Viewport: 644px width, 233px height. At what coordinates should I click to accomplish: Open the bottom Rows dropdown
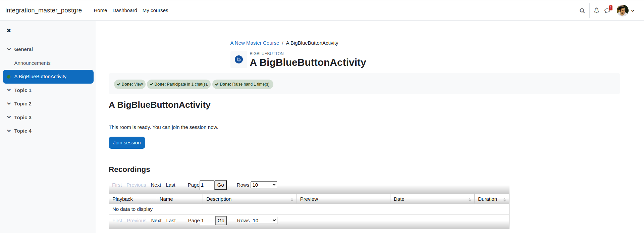click(x=264, y=221)
